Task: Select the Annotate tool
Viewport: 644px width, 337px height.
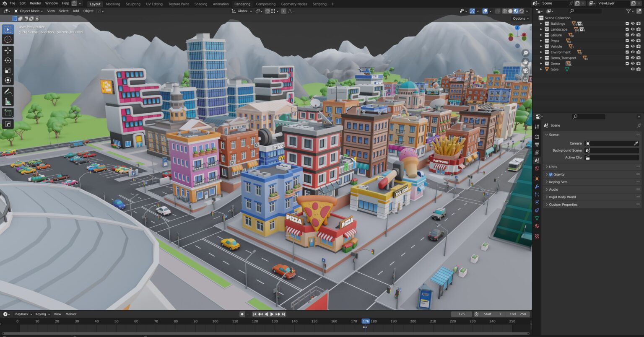Action: tap(8, 91)
